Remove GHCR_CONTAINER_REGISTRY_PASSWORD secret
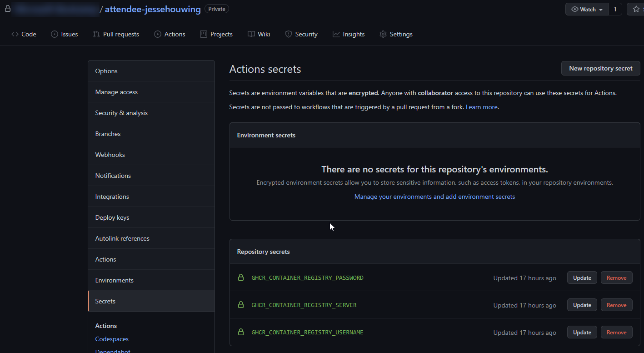 click(616, 277)
